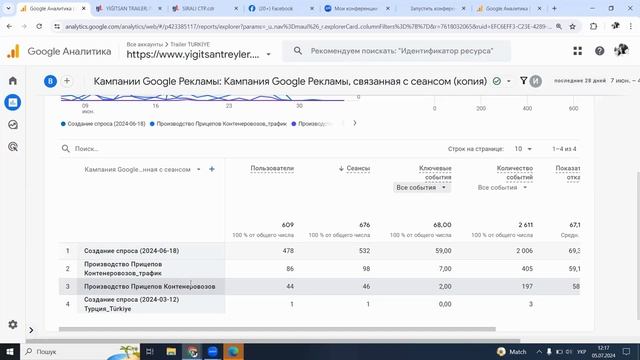The image size is (640, 360).
Task: Open Все события dropdown under event count
Action: coord(502,187)
